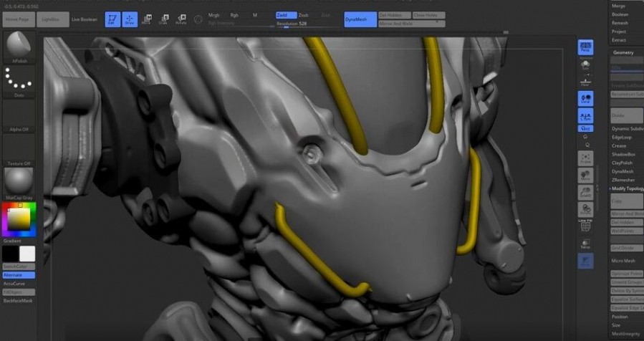Expand the Merge subpalette
This screenshot has height=341, width=644.
pyautogui.click(x=618, y=6)
